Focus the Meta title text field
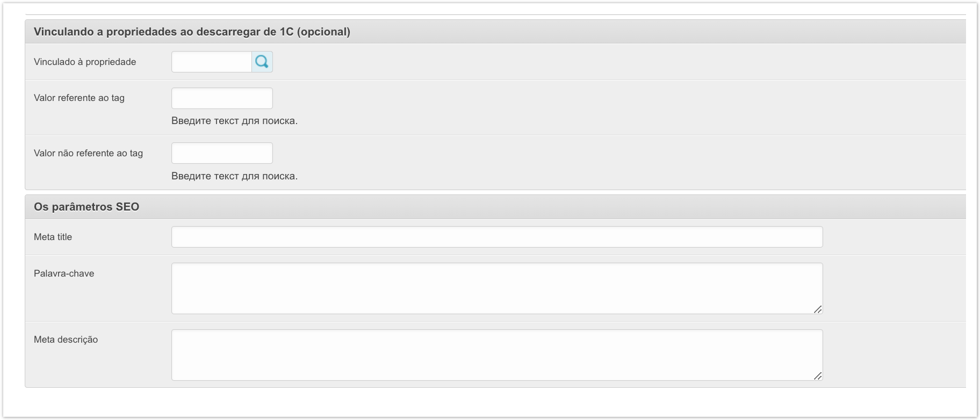The width and height of the screenshot is (980, 420). tap(496, 237)
